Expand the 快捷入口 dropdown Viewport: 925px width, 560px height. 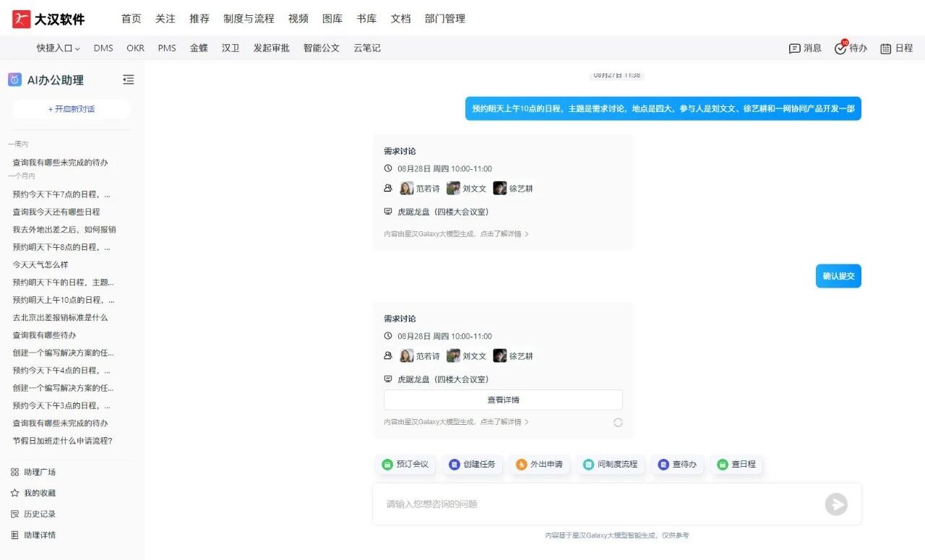(x=59, y=48)
